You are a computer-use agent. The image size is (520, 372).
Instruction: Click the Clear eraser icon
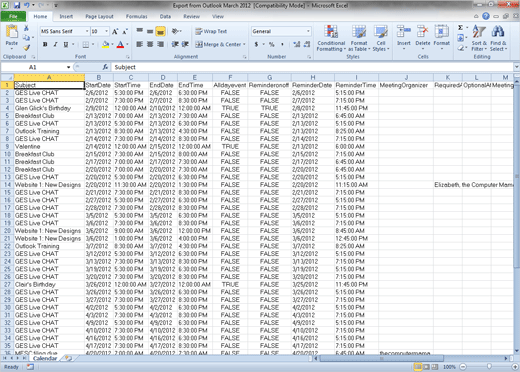point(460,48)
